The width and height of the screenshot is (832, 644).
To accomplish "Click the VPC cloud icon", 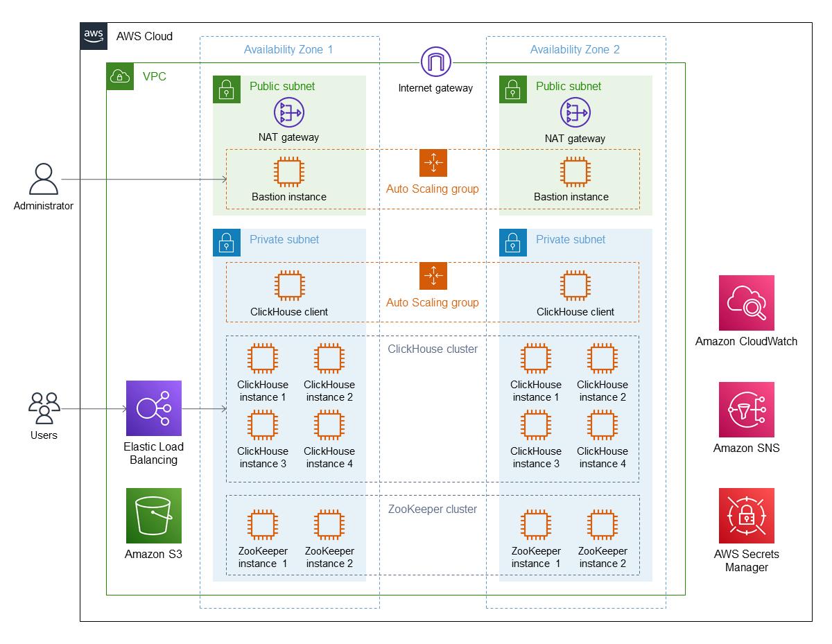I will pyautogui.click(x=120, y=76).
